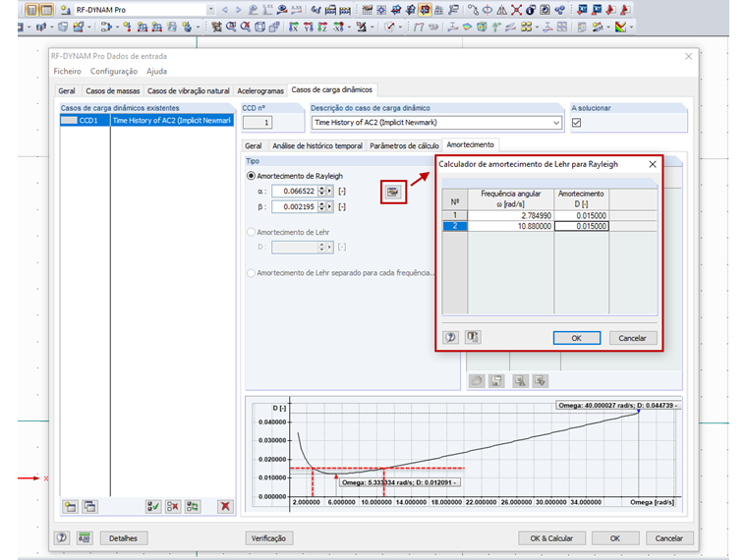Image resolution: width=747 pixels, height=560 pixels.
Task: Click the alpha value stepper arrows
Action: coord(322,191)
